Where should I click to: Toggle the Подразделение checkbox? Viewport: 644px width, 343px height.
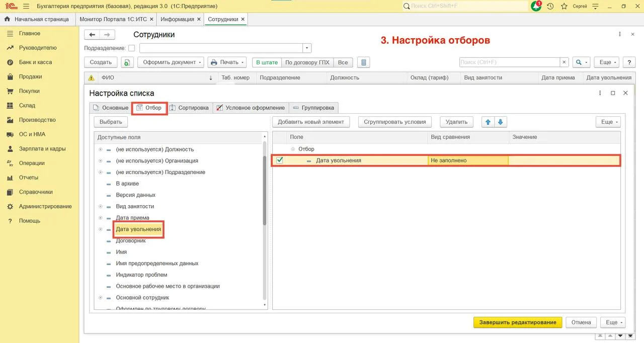click(x=132, y=48)
